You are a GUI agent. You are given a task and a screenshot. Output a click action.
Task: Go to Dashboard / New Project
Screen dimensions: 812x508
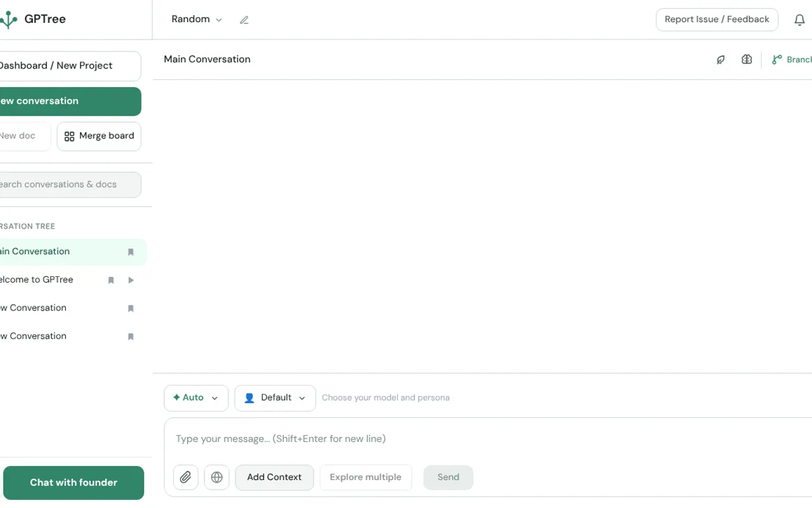click(x=70, y=66)
